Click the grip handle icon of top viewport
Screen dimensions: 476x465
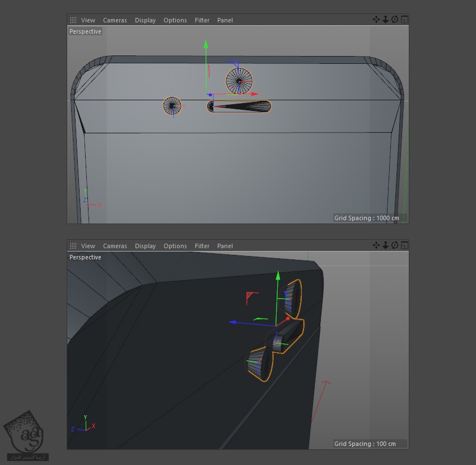73,20
